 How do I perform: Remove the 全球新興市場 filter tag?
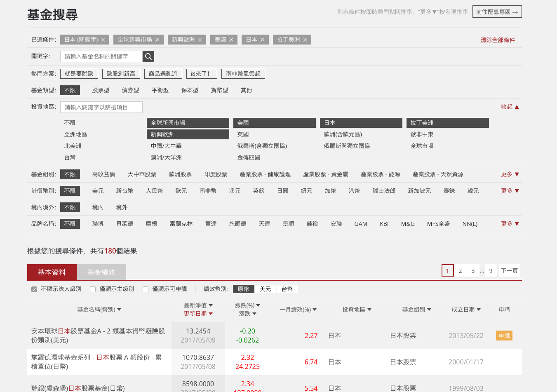point(157,40)
